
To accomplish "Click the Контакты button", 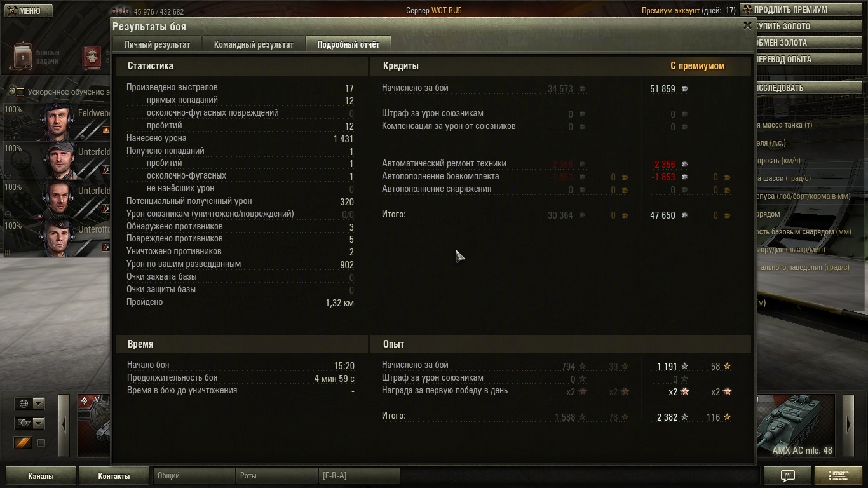I will coord(114,476).
